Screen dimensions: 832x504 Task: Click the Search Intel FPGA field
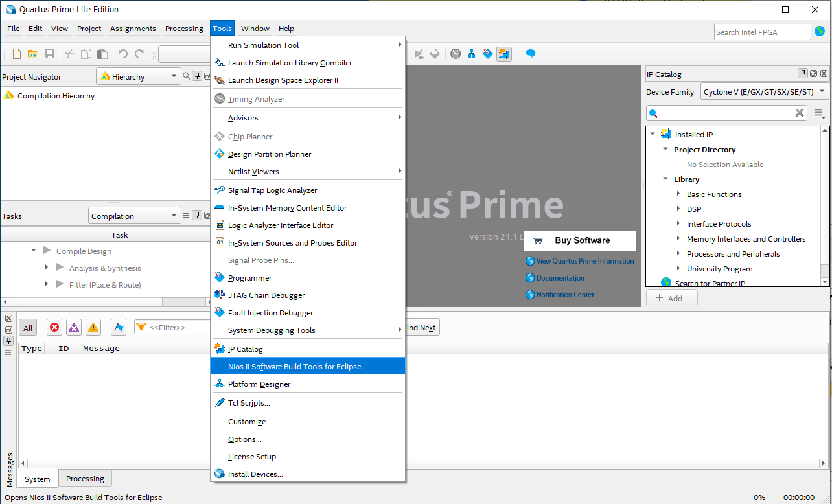click(x=763, y=32)
